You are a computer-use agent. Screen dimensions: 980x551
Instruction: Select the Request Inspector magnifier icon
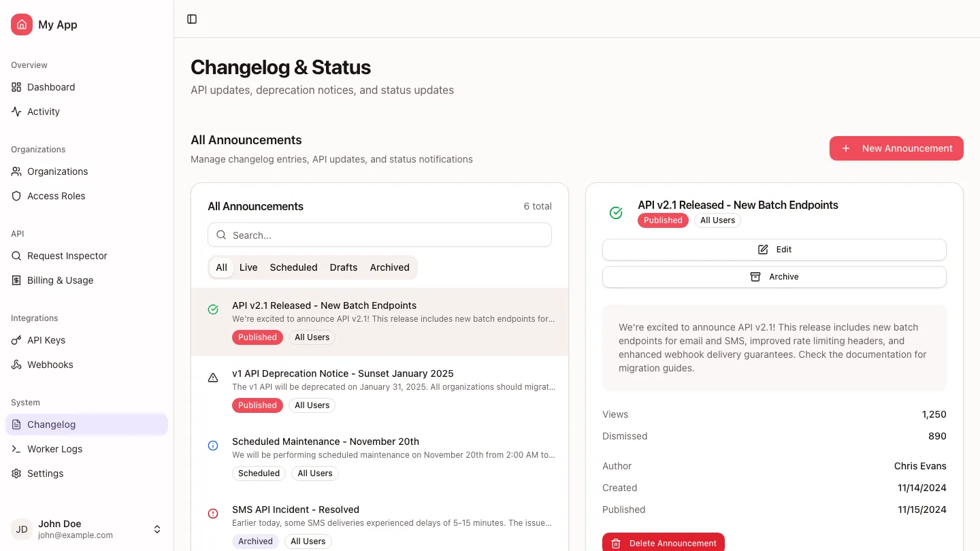point(16,256)
